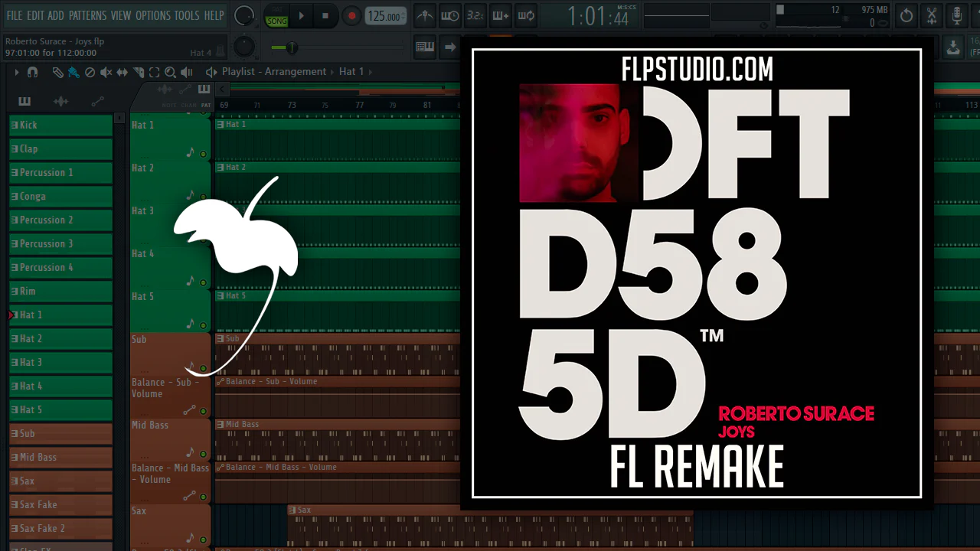Select the Select tool
The image size is (980, 551).
[154, 72]
